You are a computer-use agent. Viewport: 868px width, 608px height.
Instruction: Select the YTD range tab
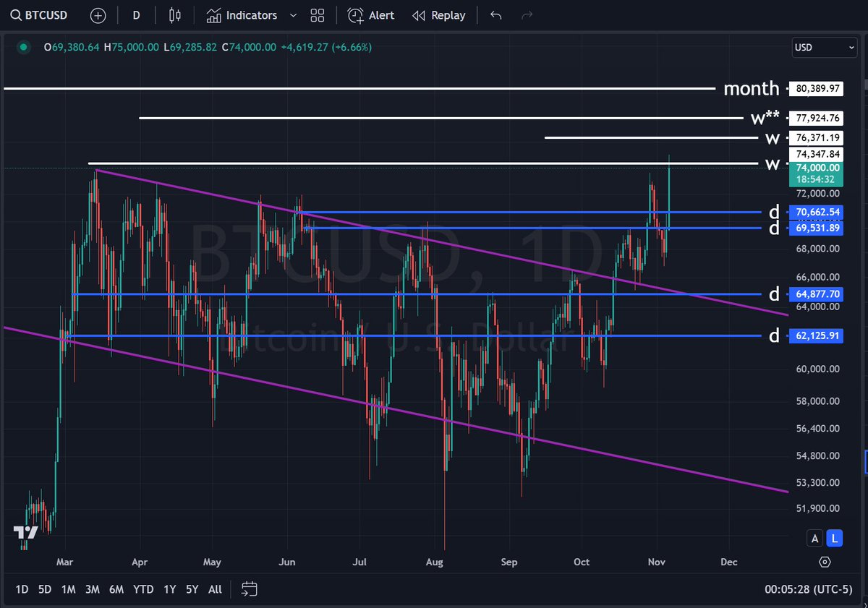pos(143,589)
